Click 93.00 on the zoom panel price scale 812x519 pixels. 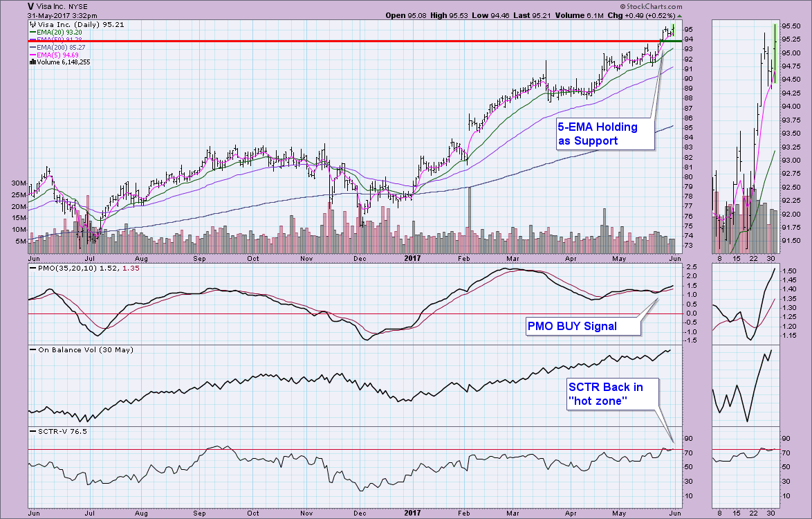[790, 160]
